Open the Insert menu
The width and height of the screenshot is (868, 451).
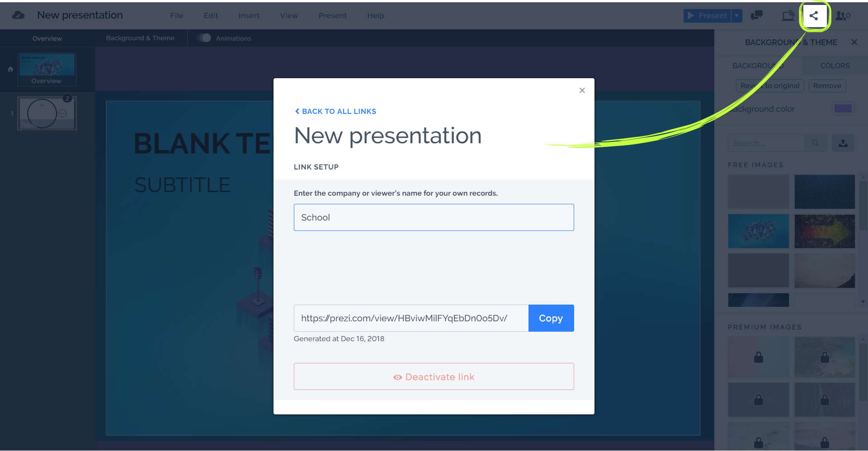249,15
